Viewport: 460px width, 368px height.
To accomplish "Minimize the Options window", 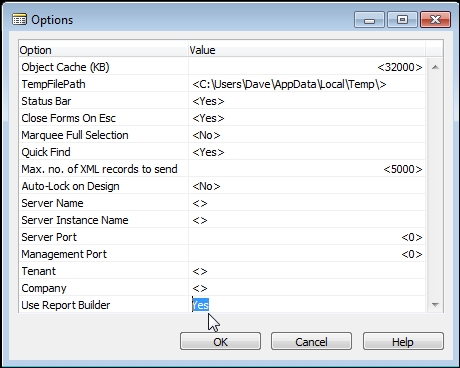I will click(x=369, y=20).
